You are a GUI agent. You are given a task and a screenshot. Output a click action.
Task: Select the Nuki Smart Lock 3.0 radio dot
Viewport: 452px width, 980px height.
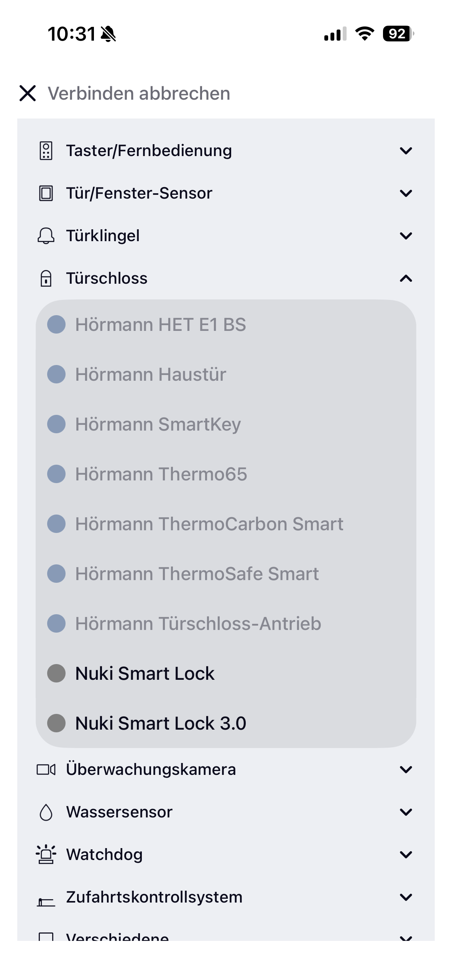point(56,723)
